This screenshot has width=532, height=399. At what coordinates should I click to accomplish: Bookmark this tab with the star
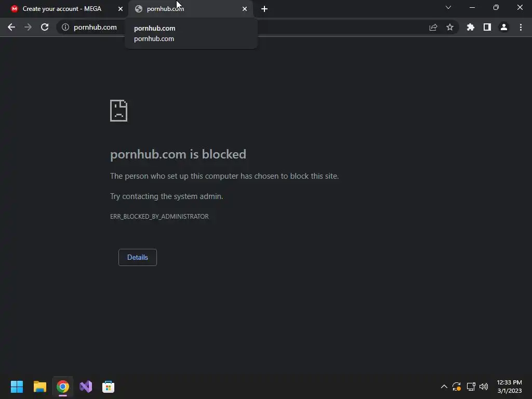[x=450, y=27]
